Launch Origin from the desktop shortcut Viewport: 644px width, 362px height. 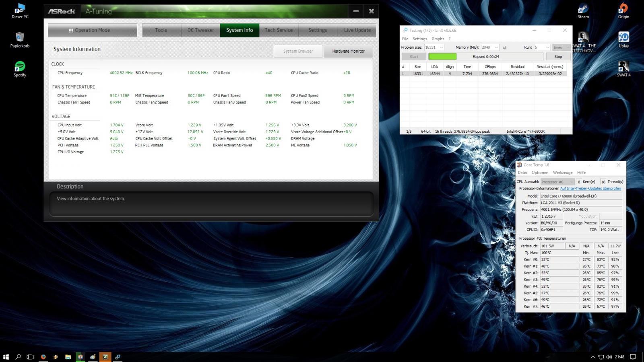click(623, 11)
